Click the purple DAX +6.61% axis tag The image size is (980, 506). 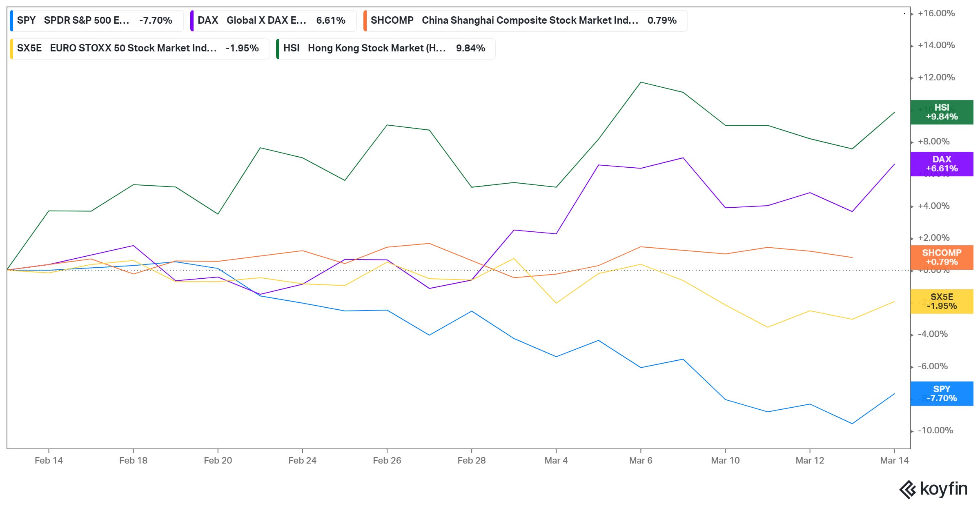(x=942, y=164)
